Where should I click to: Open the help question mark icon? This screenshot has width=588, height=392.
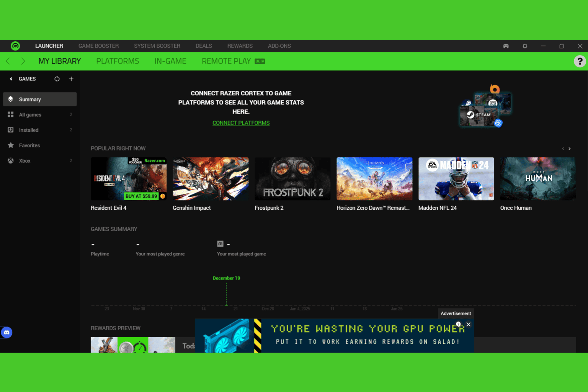pyautogui.click(x=580, y=61)
